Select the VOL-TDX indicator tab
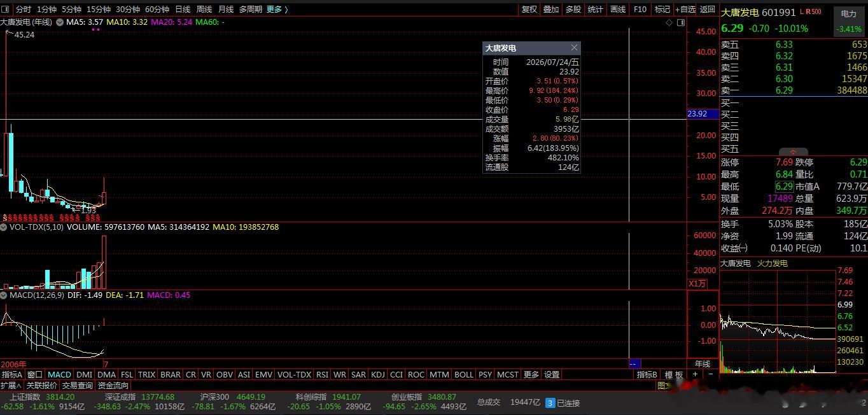Screen dimensions: 868x415 [x=294, y=375]
